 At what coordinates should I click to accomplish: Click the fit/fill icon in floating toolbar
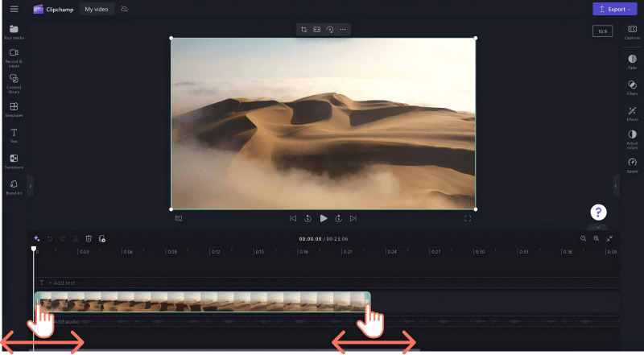[316, 29]
